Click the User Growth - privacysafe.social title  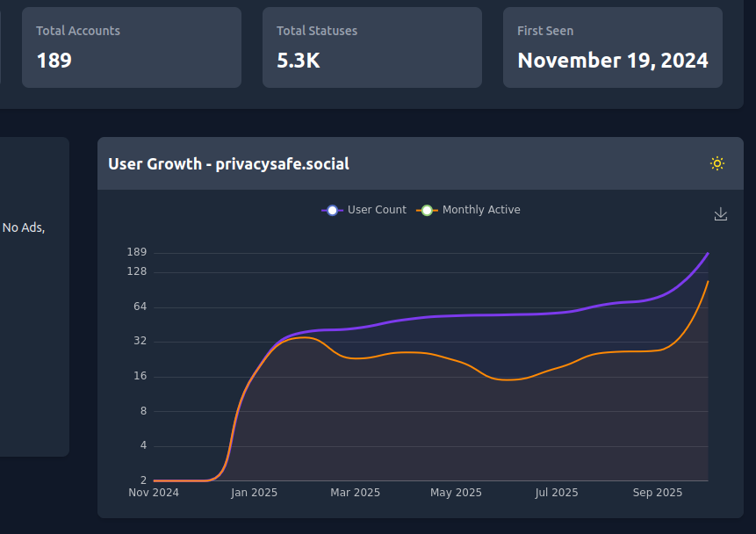pos(228,163)
